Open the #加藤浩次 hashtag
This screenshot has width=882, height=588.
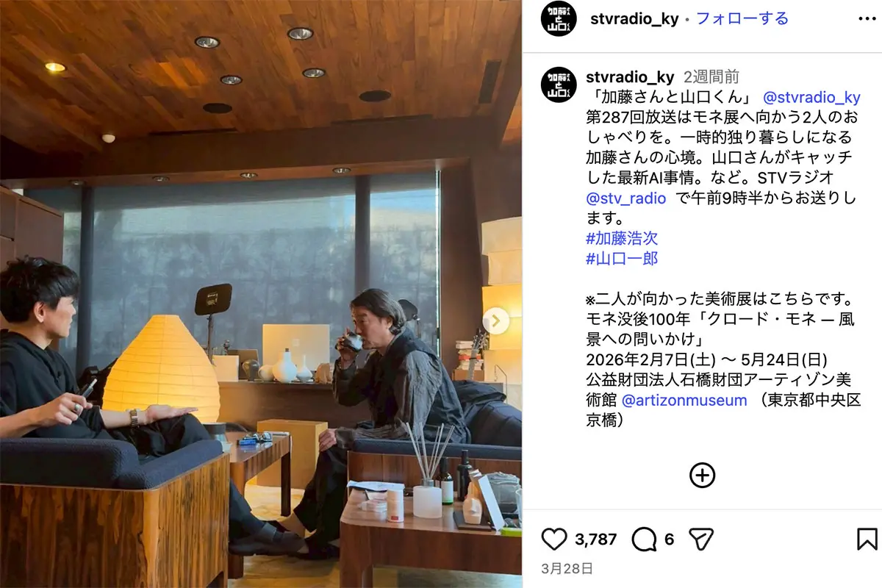[x=622, y=238]
